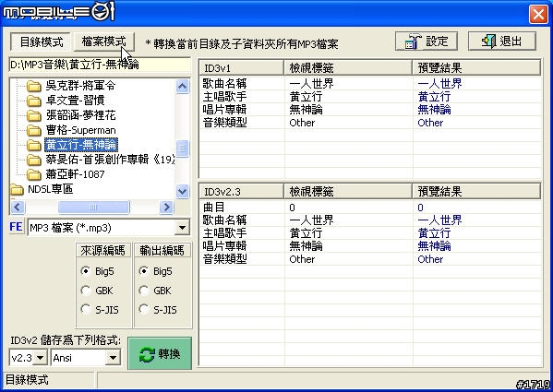Click ID3v1 檢視標籤 column header
This screenshot has height=392, width=553.
click(348, 67)
